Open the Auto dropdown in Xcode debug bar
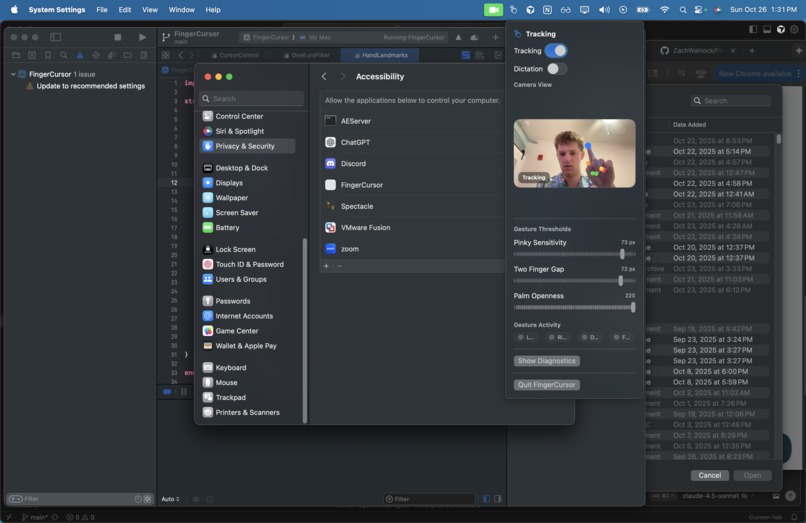The width and height of the screenshot is (806, 523). click(x=171, y=499)
